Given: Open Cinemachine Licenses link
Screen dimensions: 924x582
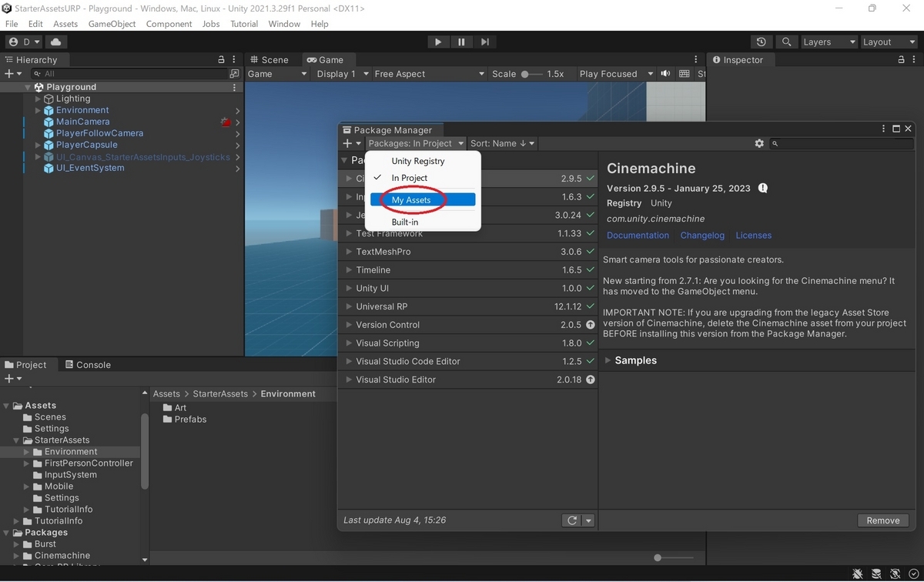Looking at the screenshot, I should coord(753,236).
